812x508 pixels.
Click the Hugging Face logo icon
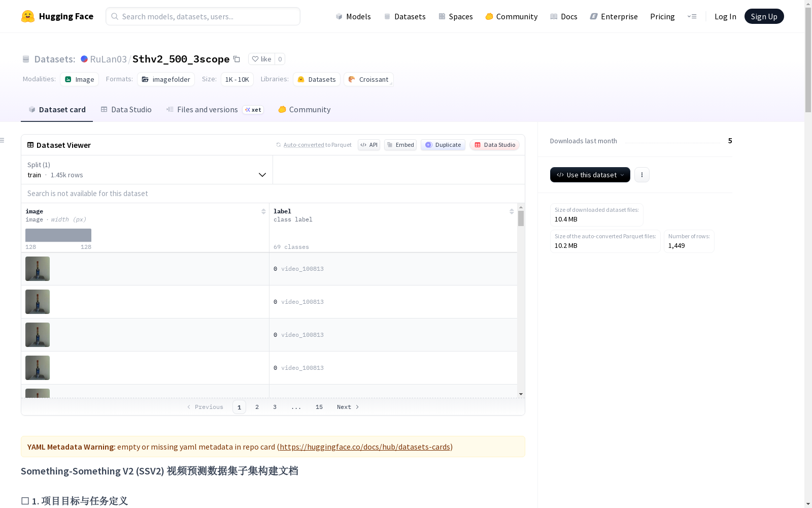tap(28, 16)
